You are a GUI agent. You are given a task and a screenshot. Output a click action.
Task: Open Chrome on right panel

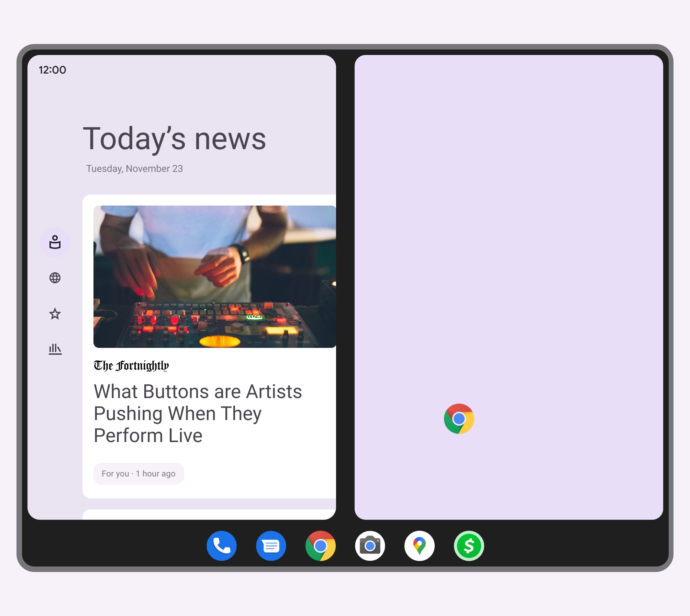pyautogui.click(x=458, y=419)
